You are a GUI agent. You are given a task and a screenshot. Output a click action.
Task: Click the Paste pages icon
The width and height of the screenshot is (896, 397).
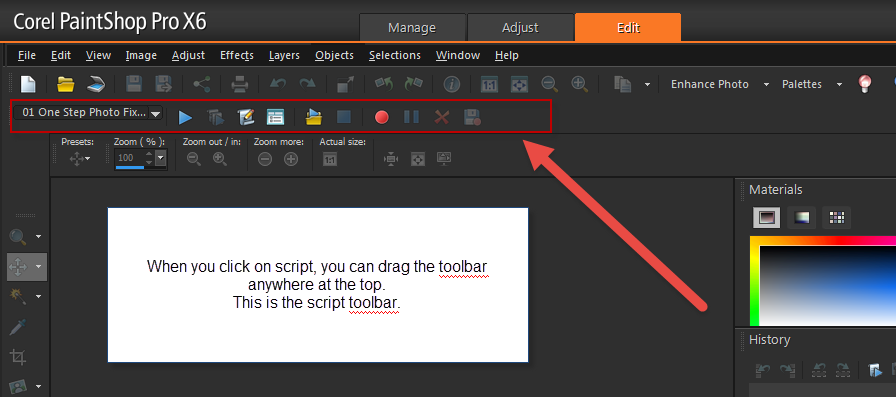coord(623,84)
